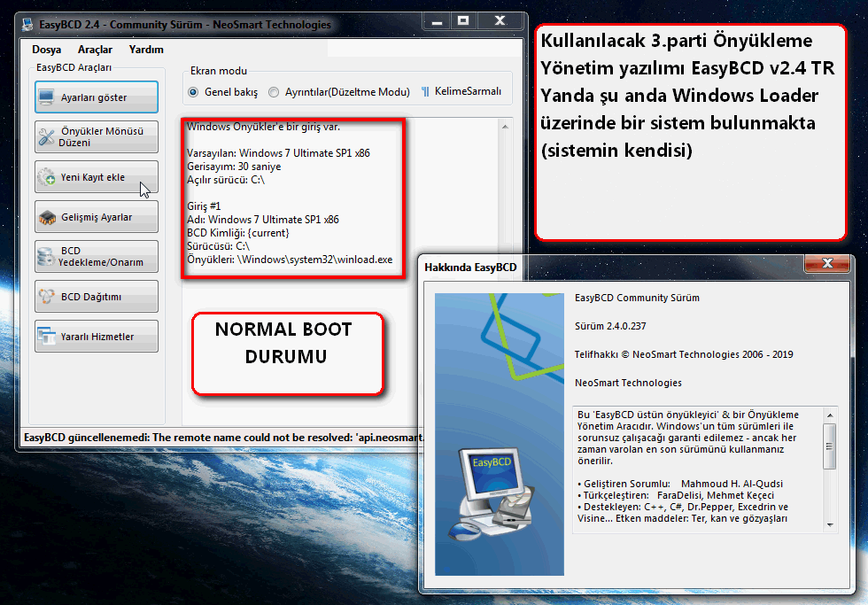Open BCD Dağıtımı section

[x=97, y=297]
